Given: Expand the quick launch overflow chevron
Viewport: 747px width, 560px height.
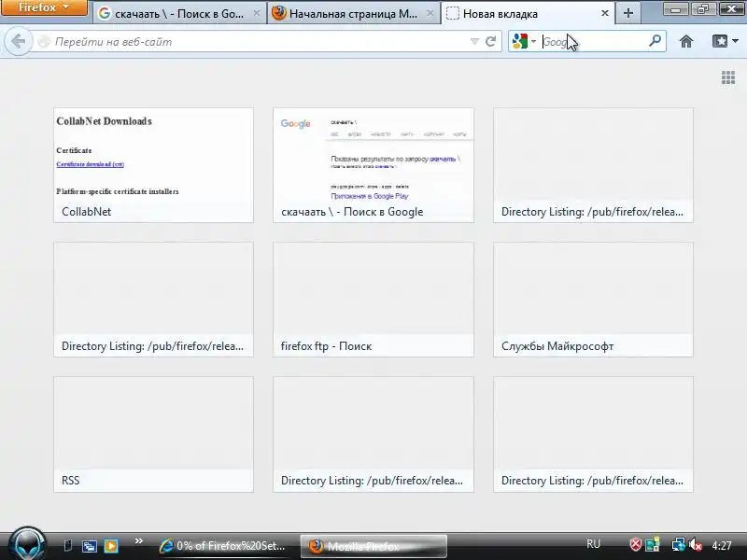Looking at the screenshot, I should click(x=138, y=541).
